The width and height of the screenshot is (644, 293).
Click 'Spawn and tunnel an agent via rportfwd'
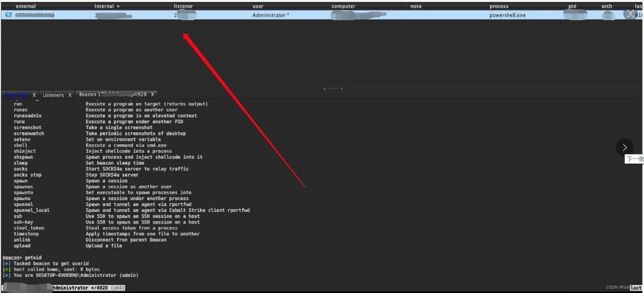pos(138,204)
